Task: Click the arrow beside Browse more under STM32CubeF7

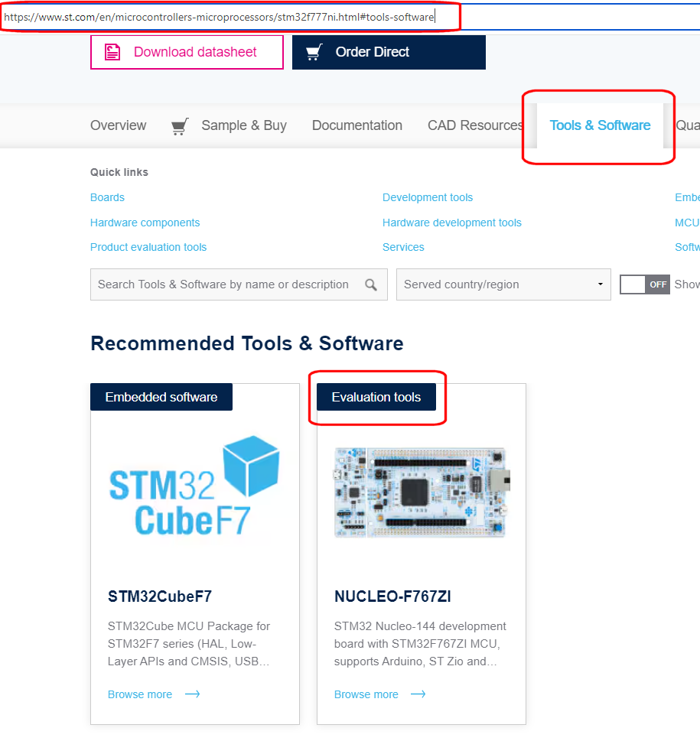Action: pyautogui.click(x=191, y=694)
